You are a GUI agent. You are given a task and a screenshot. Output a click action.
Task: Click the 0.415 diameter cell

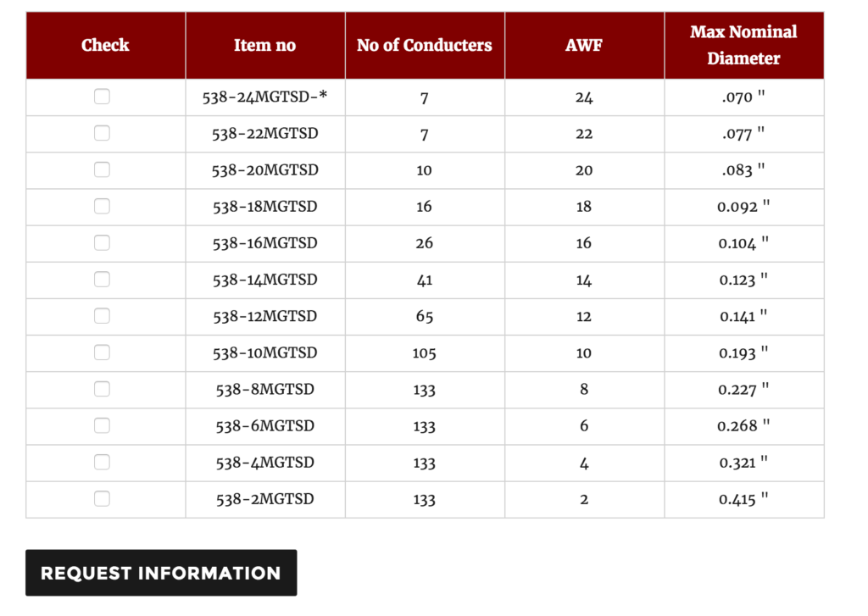click(743, 499)
